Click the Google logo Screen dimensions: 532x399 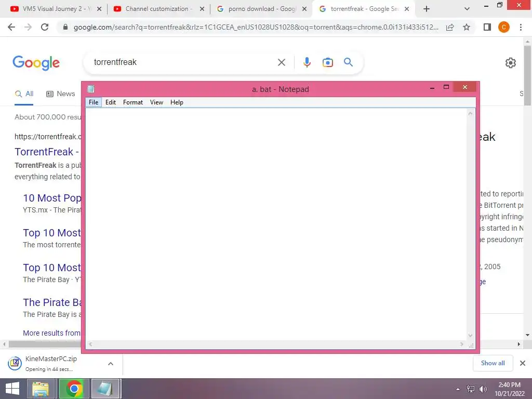[36, 63]
